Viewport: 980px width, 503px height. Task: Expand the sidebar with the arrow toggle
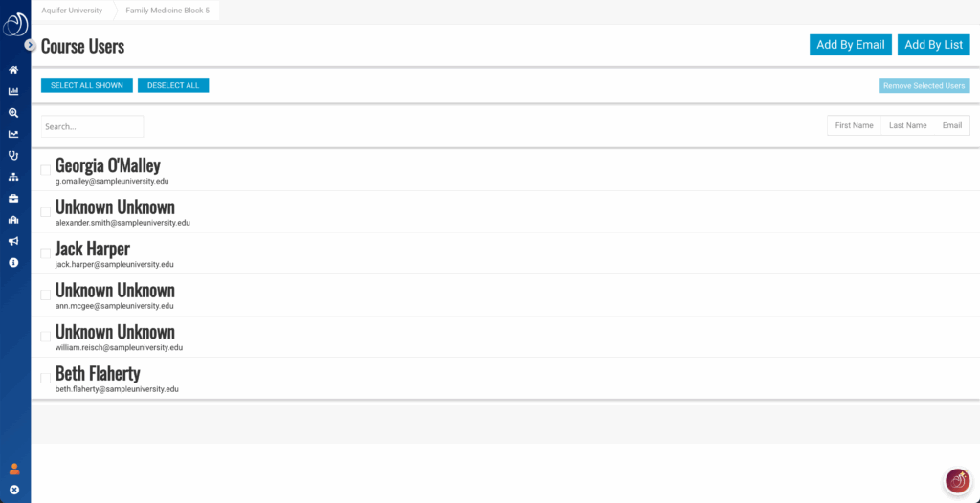30,45
